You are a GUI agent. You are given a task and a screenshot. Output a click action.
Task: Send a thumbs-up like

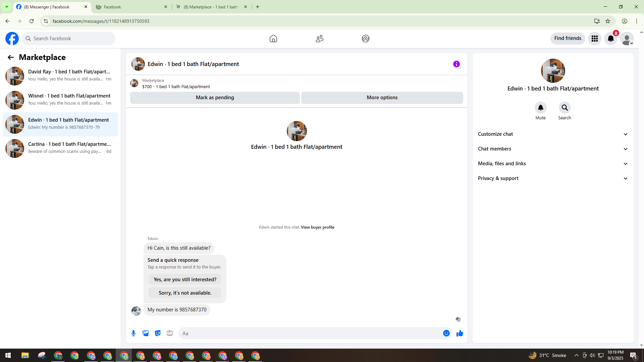pos(460,333)
